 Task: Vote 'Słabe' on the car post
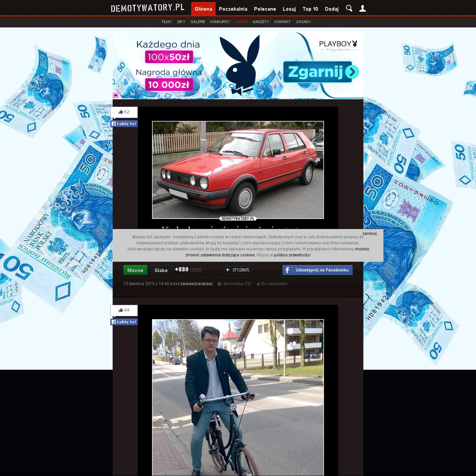(x=161, y=270)
